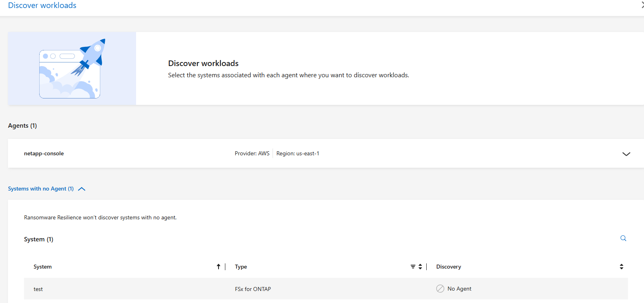
Task: Open the system table search icon
Action: [x=623, y=238]
